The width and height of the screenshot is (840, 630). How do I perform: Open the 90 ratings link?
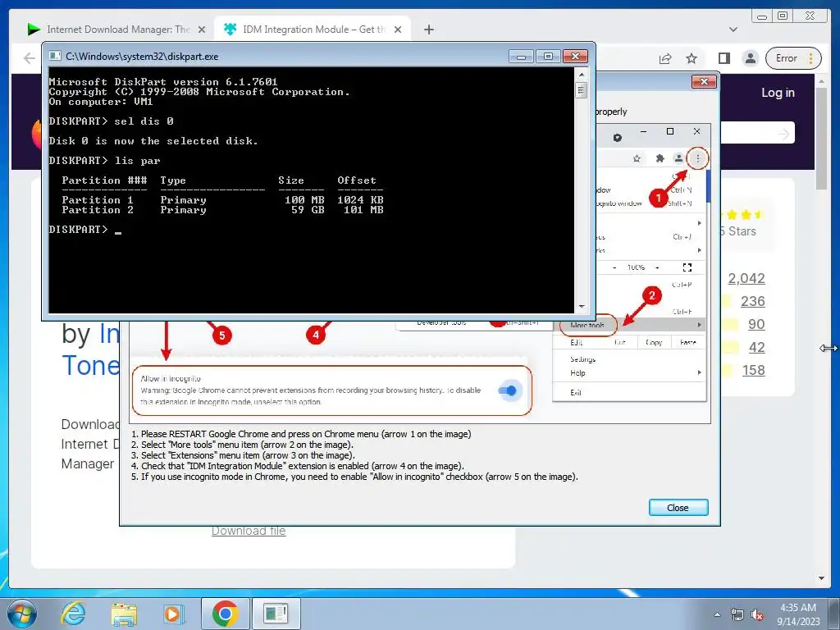pos(756,325)
